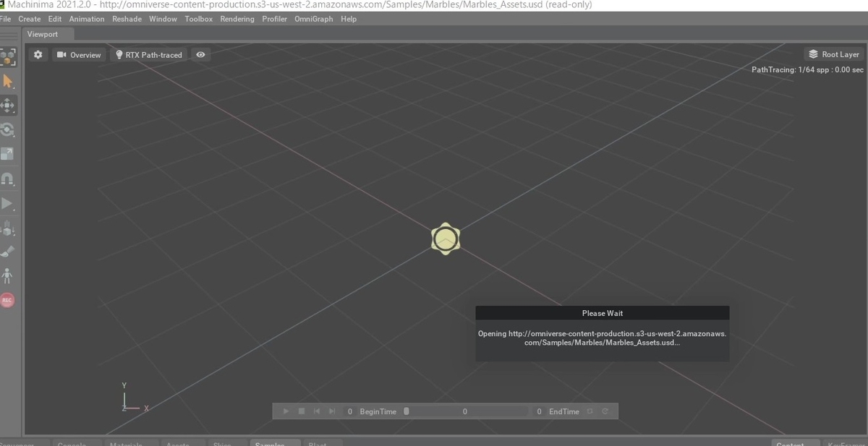Screen dimensions: 868x446
Task: Open the RTX Path-traced renderer dropdown
Action: 149,55
